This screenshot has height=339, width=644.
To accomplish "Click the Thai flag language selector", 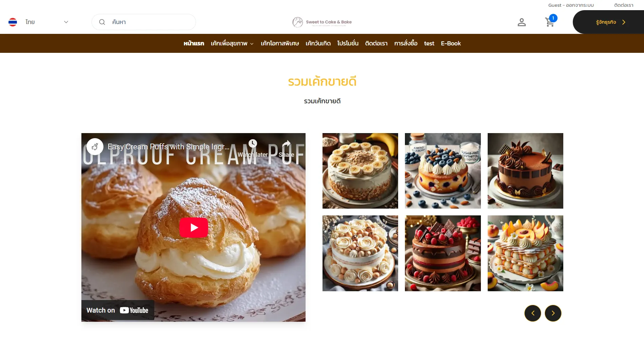I will tap(13, 22).
